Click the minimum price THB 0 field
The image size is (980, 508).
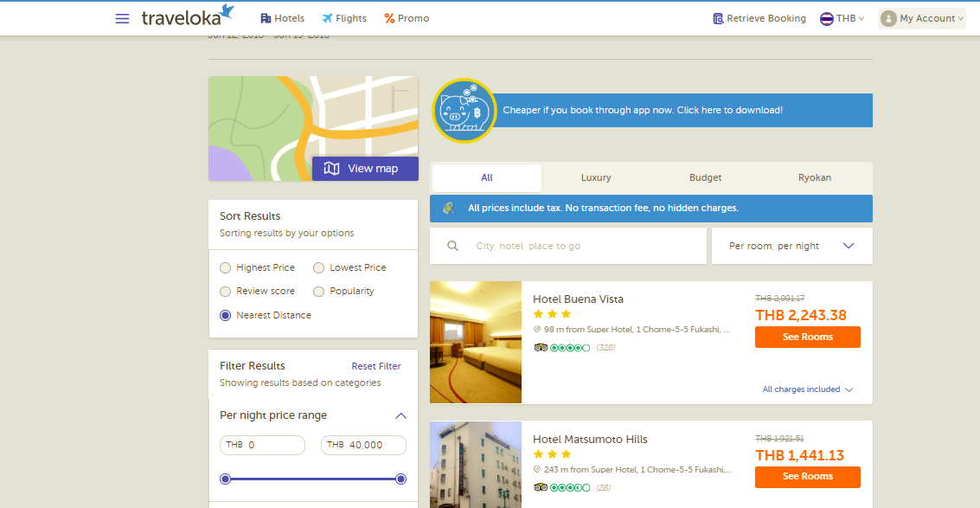point(262,446)
